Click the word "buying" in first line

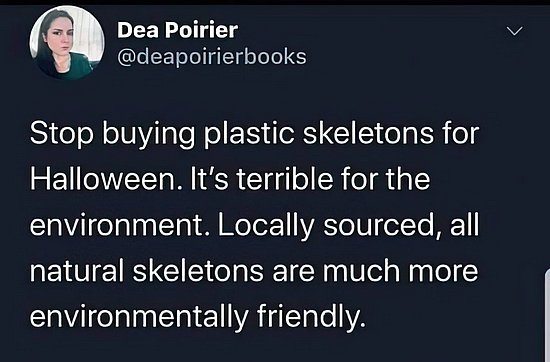(x=149, y=134)
